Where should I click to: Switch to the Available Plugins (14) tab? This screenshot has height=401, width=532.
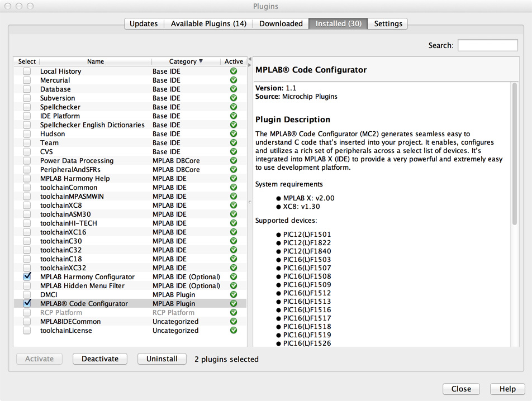208,23
